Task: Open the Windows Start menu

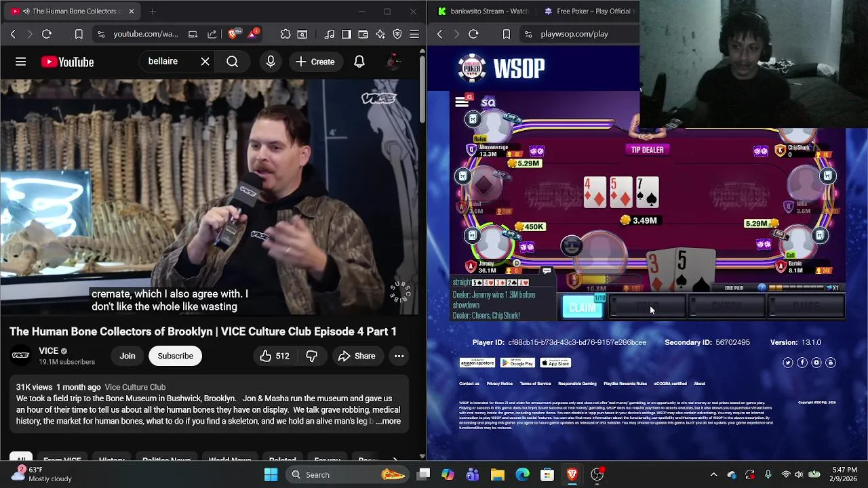Action: 271,474
